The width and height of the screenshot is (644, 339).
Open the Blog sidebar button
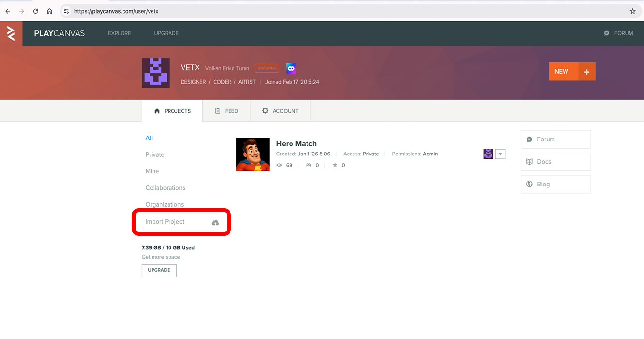pos(556,184)
